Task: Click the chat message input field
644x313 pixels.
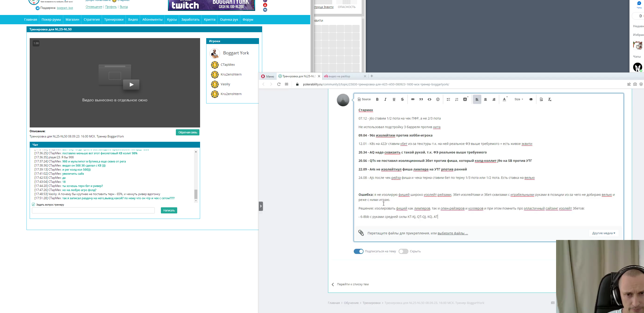Action: pos(93,210)
